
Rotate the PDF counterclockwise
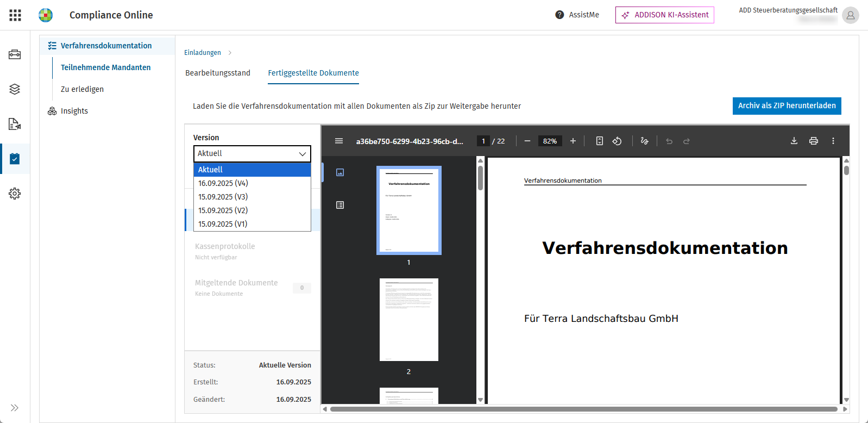[617, 141]
